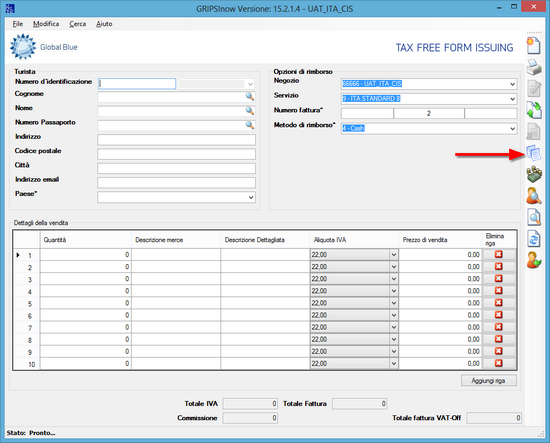The width and height of the screenshot is (550, 443).
Task: Click the document magnifier icon
Action: (534, 217)
